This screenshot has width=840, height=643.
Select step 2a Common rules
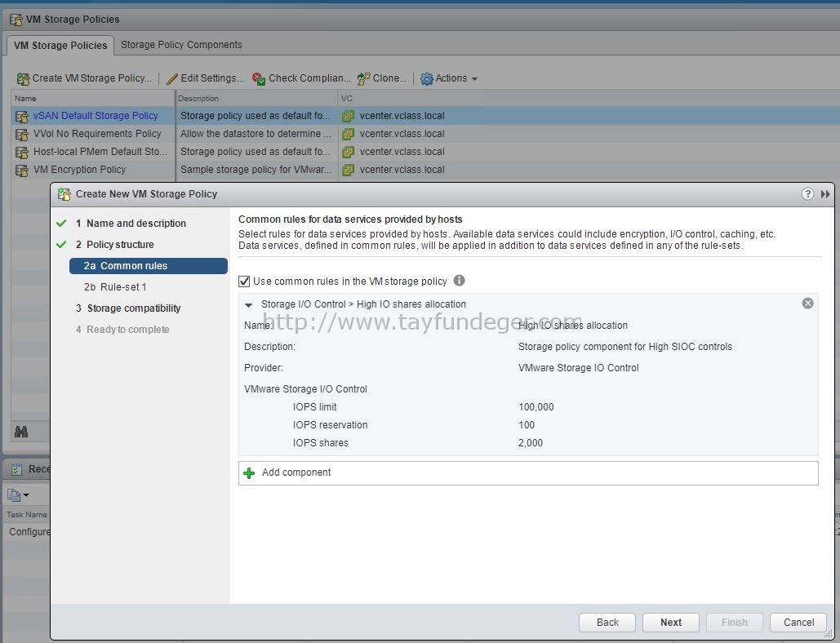coord(149,266)
